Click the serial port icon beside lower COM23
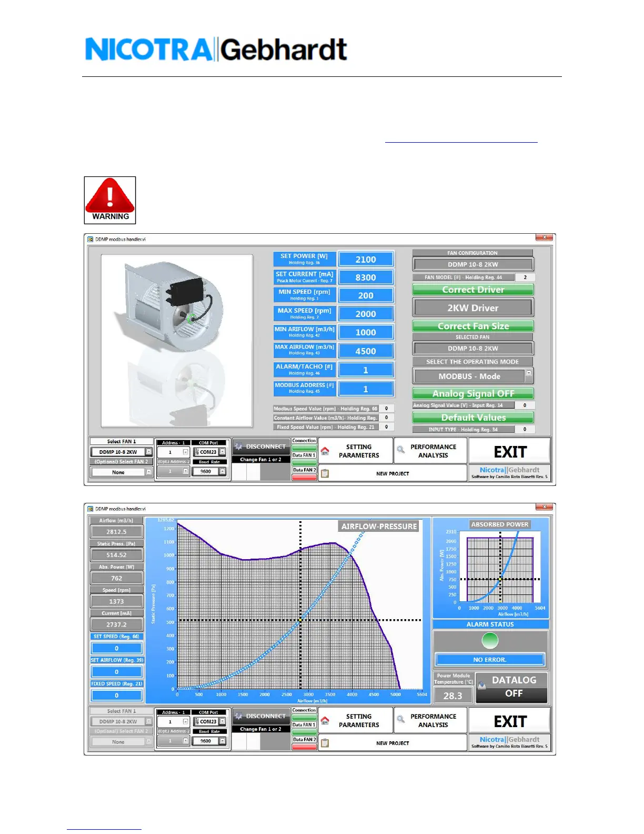 [197, 721]
